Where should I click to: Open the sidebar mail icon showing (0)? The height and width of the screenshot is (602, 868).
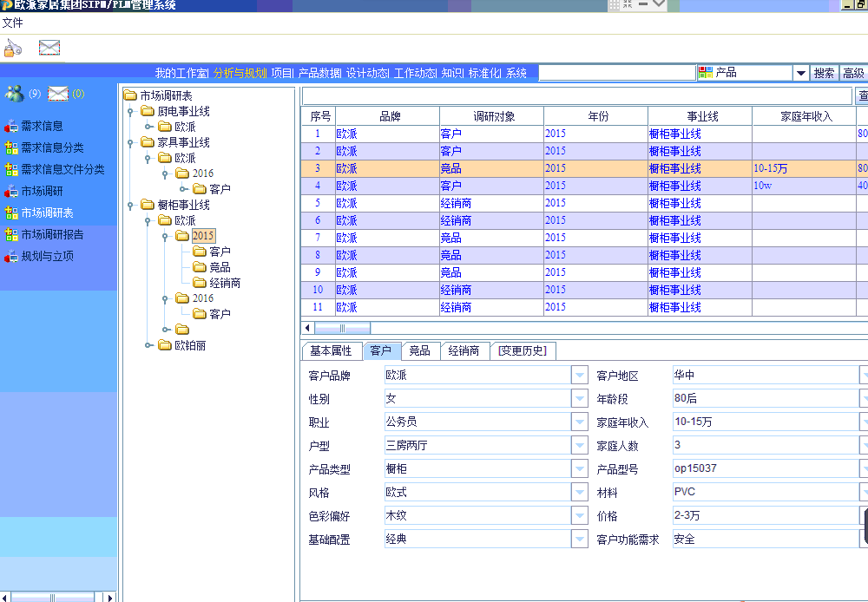(58, 94)
